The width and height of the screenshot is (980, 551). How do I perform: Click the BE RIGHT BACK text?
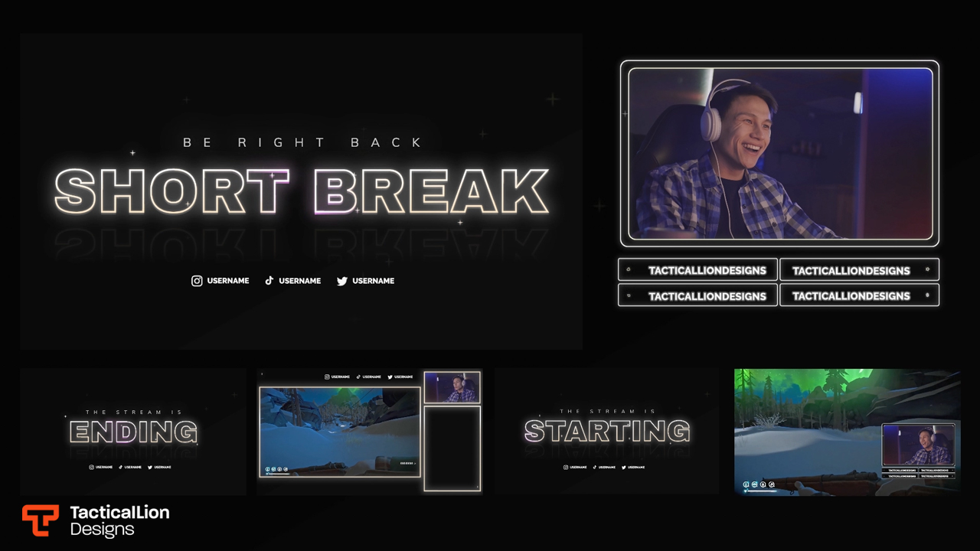click(x=302, y=142)
